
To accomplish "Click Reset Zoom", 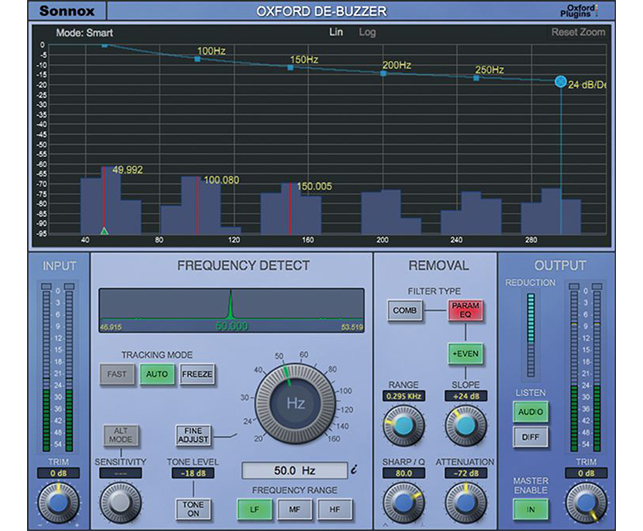I will (x=578, y=32).
